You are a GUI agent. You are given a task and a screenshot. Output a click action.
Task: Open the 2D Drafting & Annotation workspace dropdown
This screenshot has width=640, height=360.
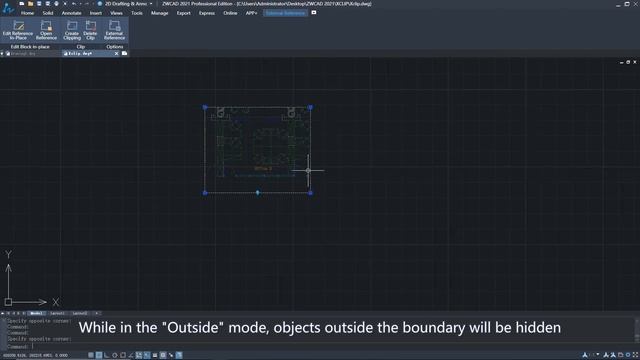pyautogui.click(x=151, y=4)
